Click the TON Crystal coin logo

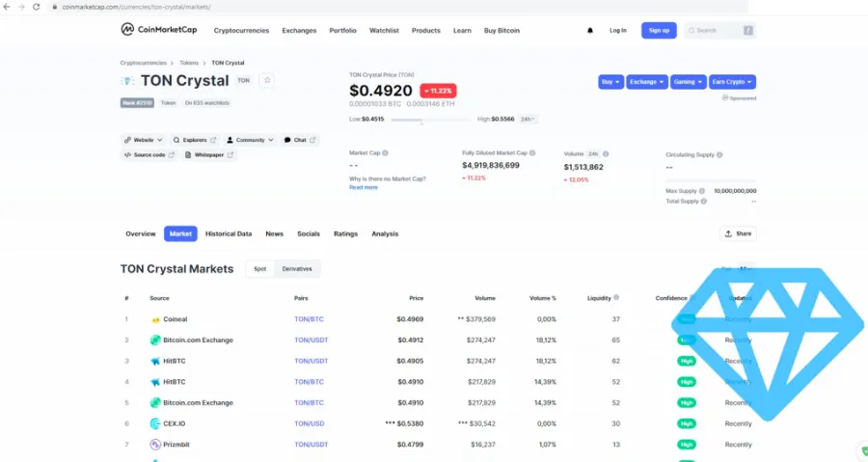click(x=127, y=81)
